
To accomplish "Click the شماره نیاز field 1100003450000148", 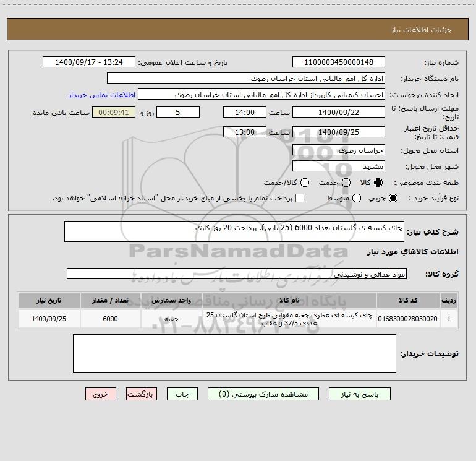I will click(x=339, y=62).
